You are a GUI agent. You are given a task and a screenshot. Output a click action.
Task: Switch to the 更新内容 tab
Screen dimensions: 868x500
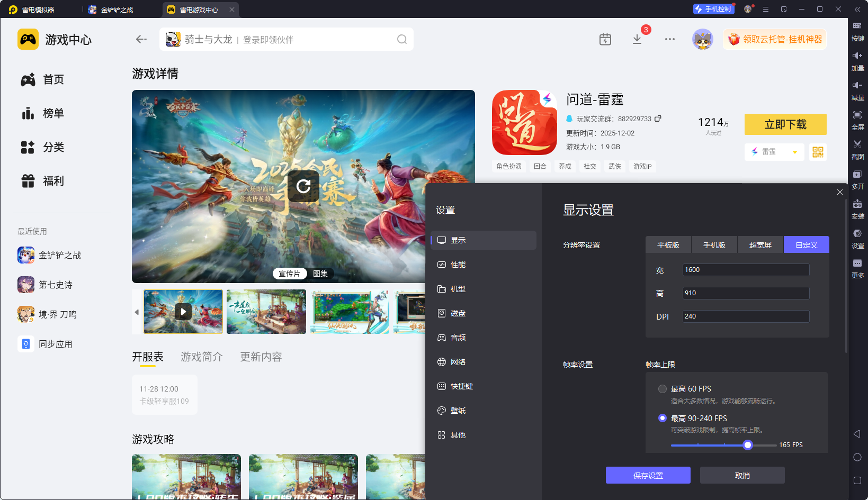click(x=261, y=357)
